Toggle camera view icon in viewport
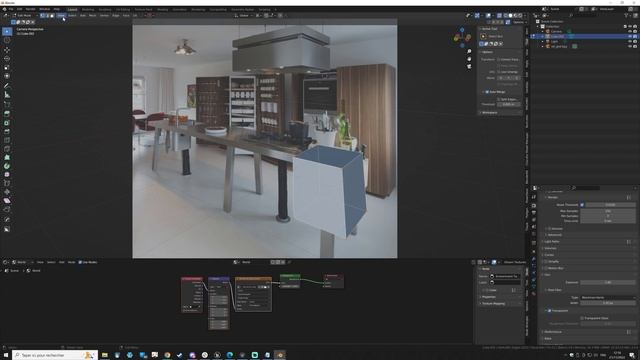Viewport: 640px width, 360px height. pyautogui.click(x=469, y=66)
